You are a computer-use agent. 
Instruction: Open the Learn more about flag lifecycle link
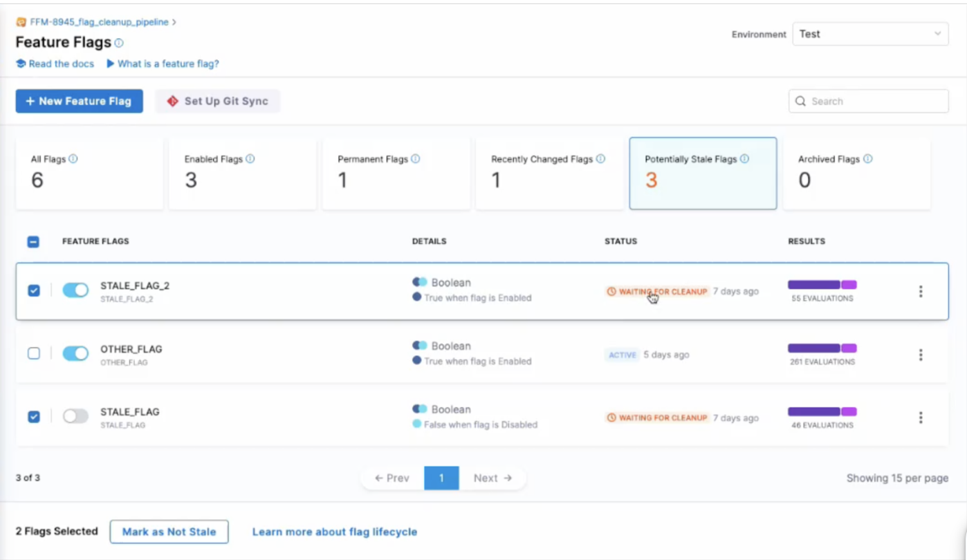335,531
